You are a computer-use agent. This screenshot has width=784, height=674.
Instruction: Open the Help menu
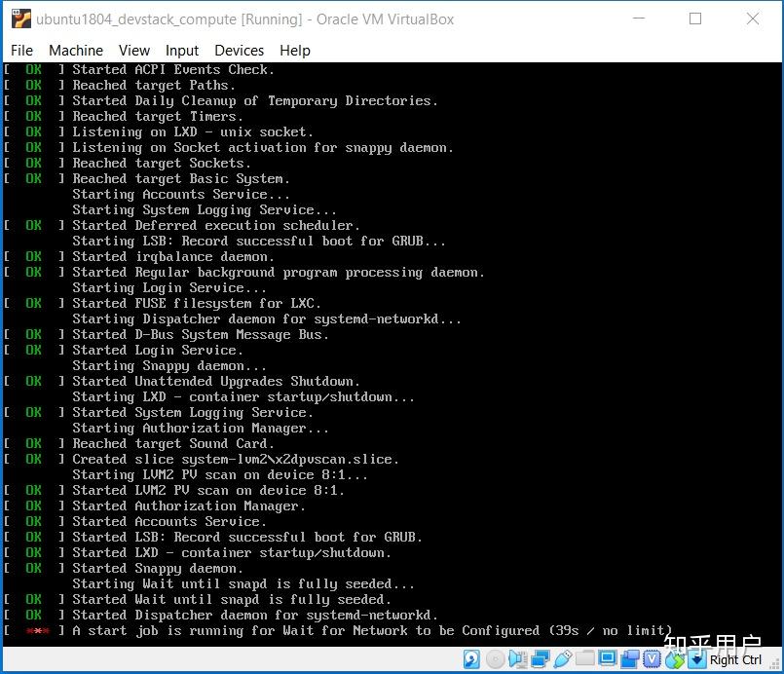tap(295, 51)
